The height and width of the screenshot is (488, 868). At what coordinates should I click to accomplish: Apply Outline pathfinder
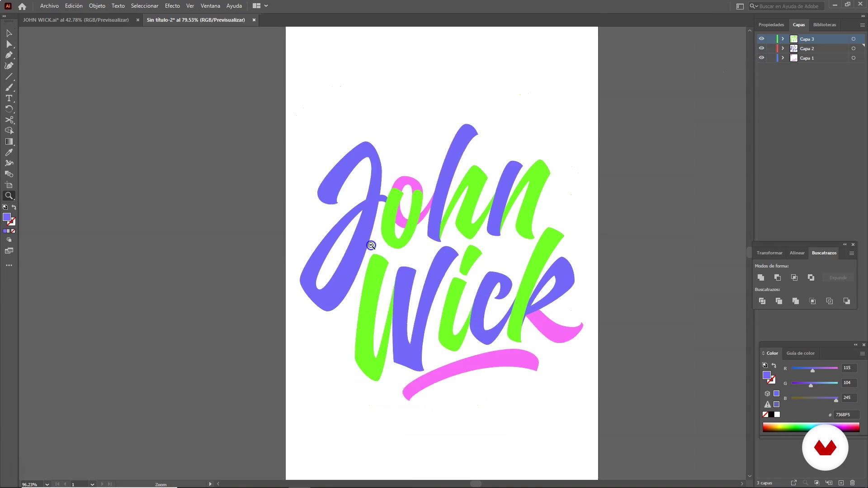pyautogui.click(x=830, y=301)
